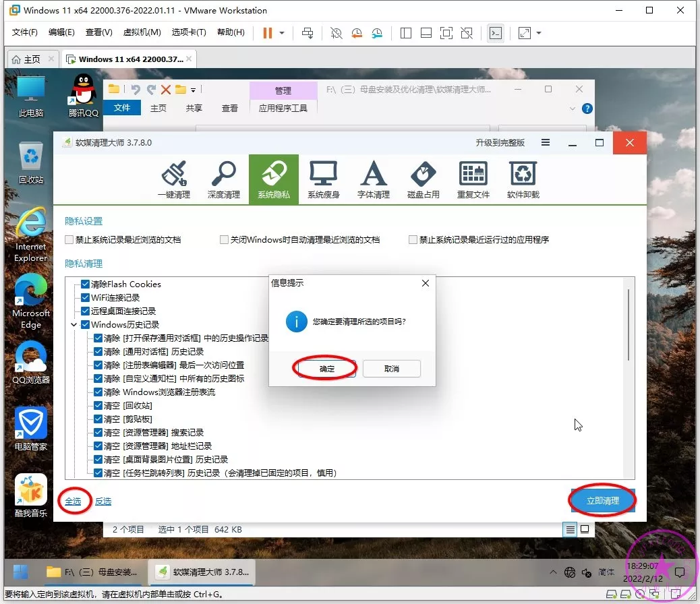700x604 pixels.
Task: Click the 全选 select all link
Action: (x=73, y=501)
